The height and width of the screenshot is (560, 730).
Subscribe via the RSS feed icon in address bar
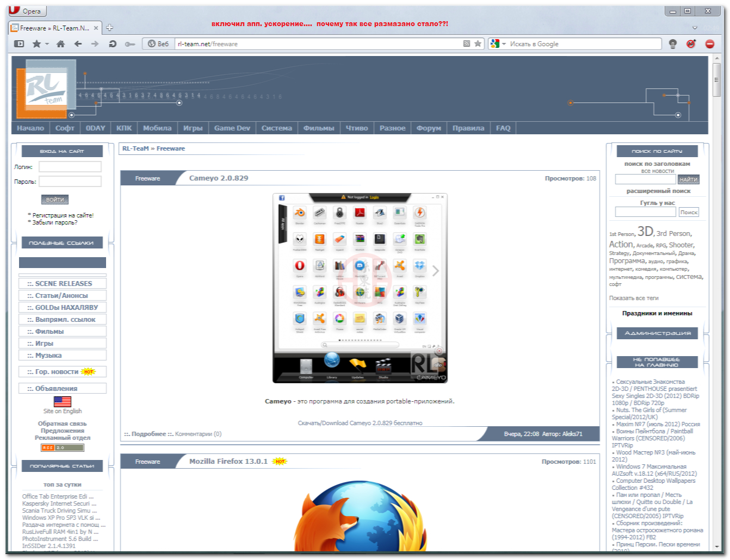tap(466, 44)
